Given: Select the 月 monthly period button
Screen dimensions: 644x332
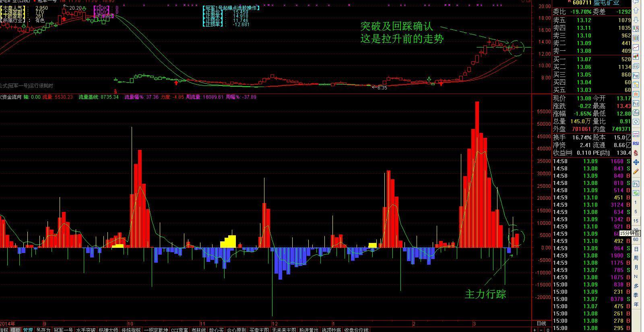Looking at the screenshot, I should click(x=636, y=267).
